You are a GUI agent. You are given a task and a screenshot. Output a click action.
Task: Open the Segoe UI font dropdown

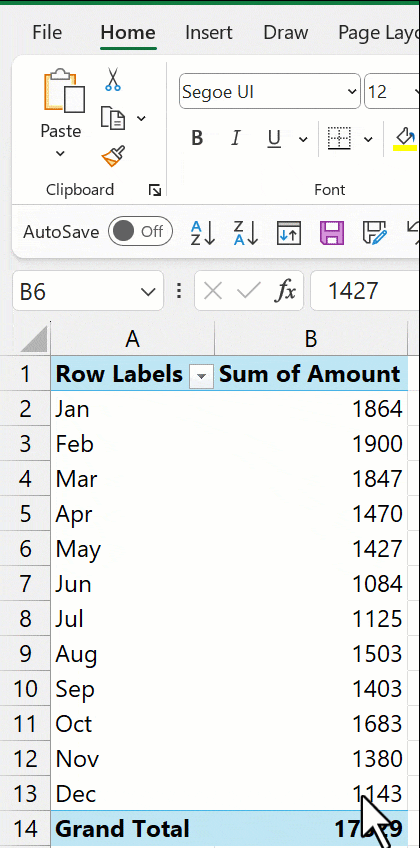click(352, 92)
